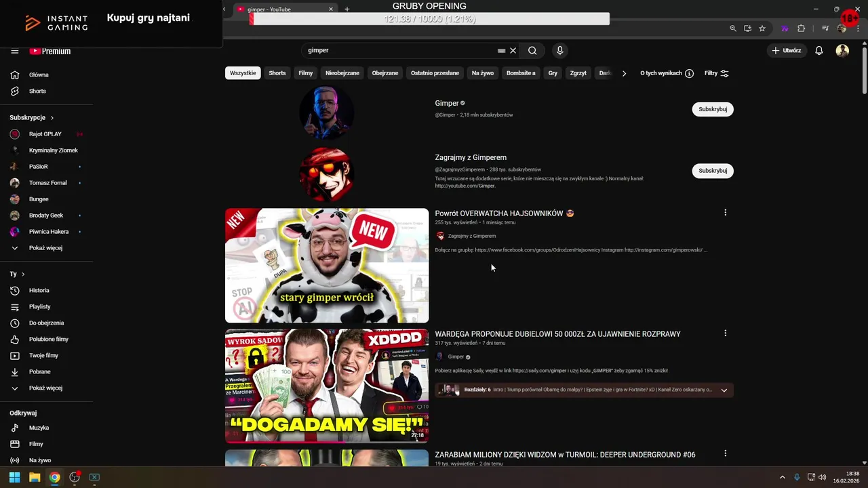Screen dimensions: 868x488
Task: Open the YouTube hamburger guide menu
Action: pos(14,52)
